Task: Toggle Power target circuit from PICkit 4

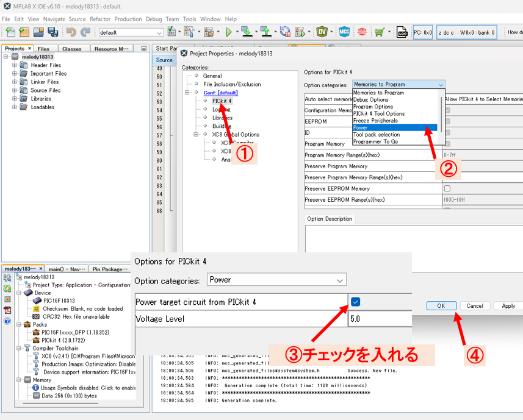Action: click(356, 302)
